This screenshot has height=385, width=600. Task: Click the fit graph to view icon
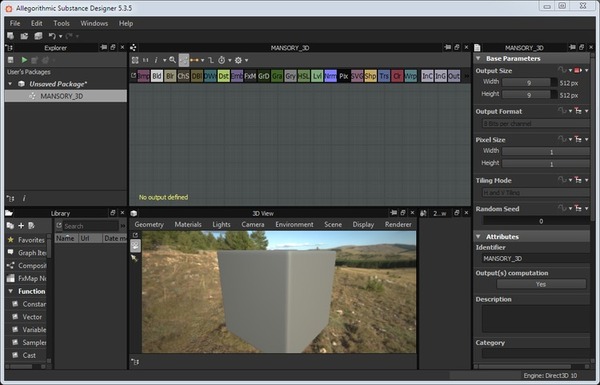click(135, 60)
